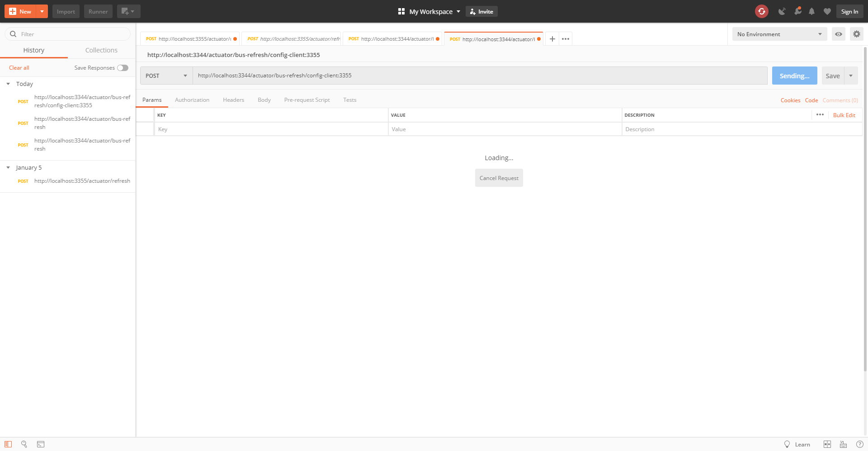Screen dimensions: 868x451
Task: Open the wrench settings icon in the header
Action: (x=797, y=11)
